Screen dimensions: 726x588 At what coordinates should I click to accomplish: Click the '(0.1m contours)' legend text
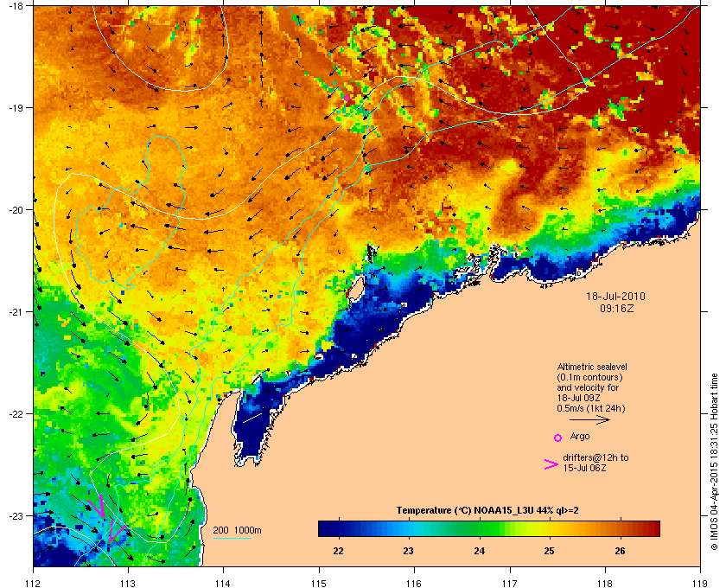tap(589, 377)
